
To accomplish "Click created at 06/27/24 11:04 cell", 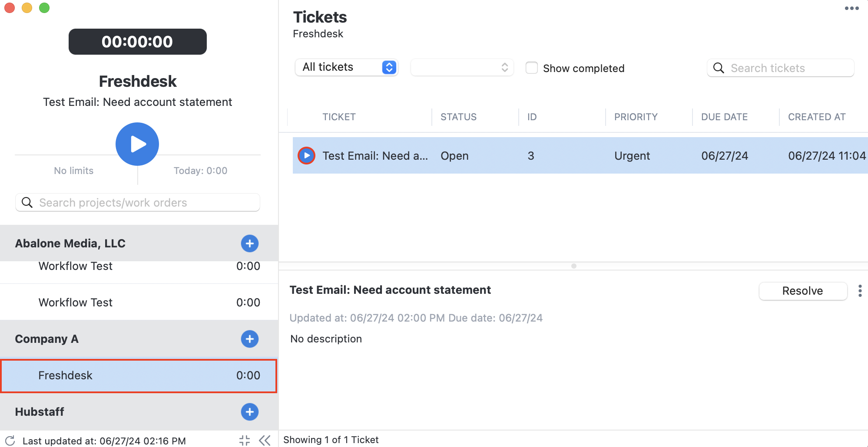I will point(827,156).
